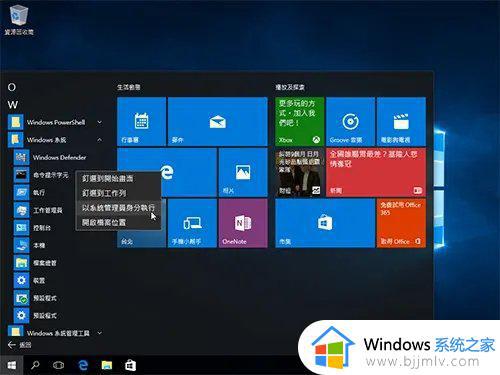Open the Calendar (行事曆) tile
500x375 pixels.
[142, 121]
